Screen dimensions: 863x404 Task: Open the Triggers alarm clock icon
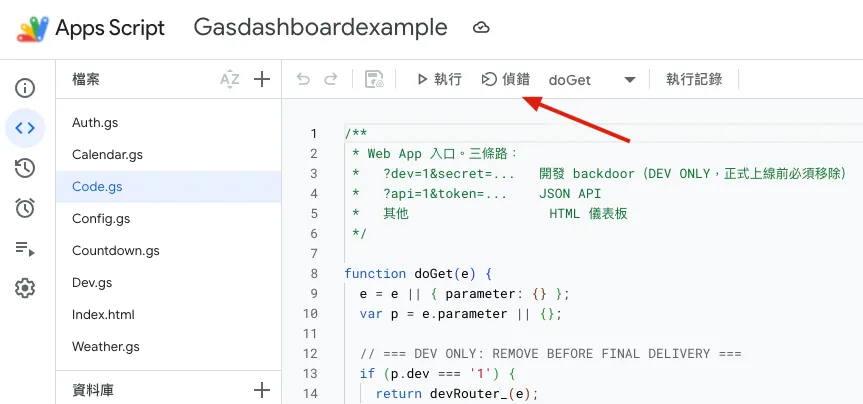coord(25,208)
